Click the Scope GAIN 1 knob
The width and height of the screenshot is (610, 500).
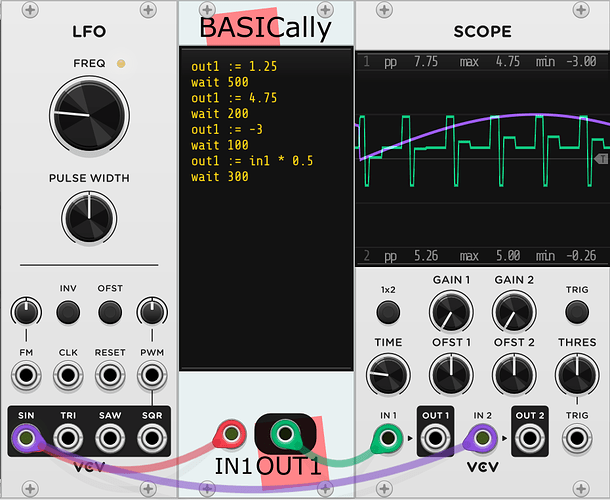(451, 312)
